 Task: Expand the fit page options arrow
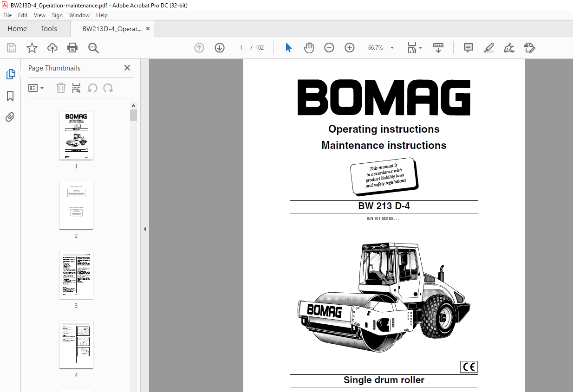421,48
